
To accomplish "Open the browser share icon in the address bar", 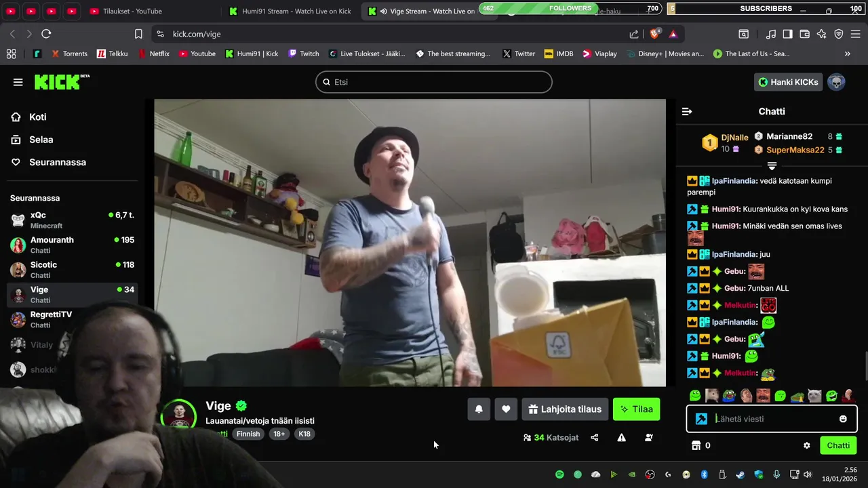I will coord(634,34).
